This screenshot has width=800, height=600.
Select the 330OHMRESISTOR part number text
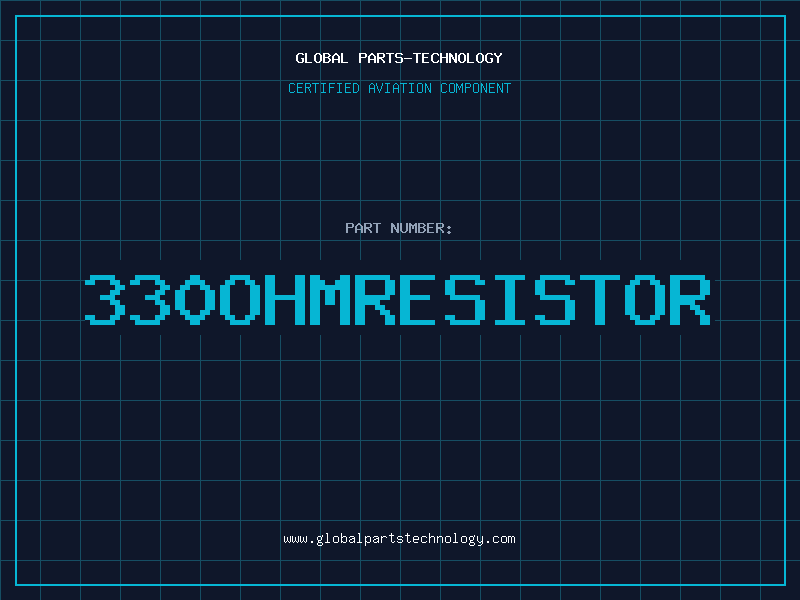click(398, 300)
